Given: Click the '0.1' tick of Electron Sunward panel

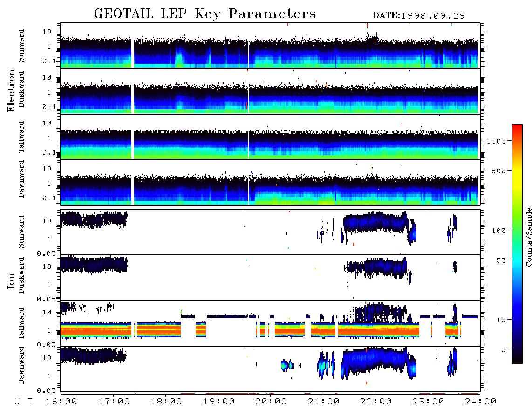Looking at the screenshot, I should tap(49, 61).
